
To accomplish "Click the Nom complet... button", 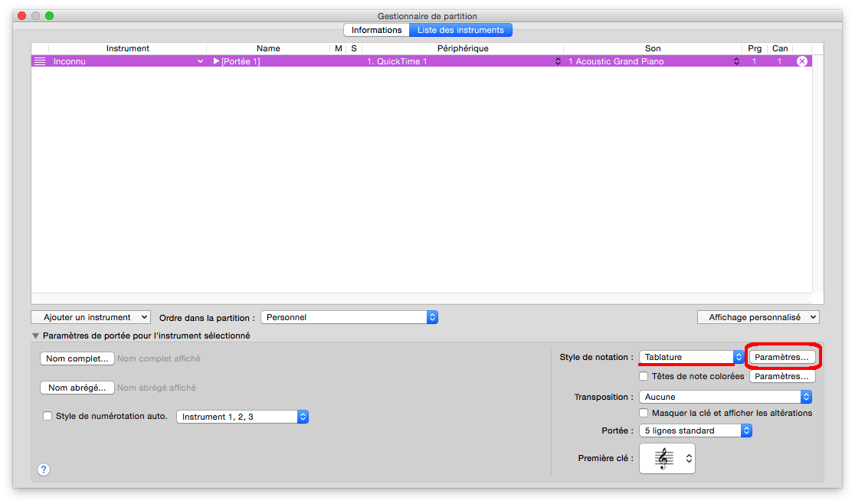I will tap(77, 358).
